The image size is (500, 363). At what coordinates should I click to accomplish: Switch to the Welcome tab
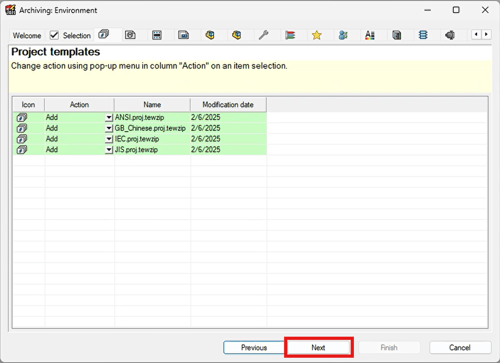[27, 35]
